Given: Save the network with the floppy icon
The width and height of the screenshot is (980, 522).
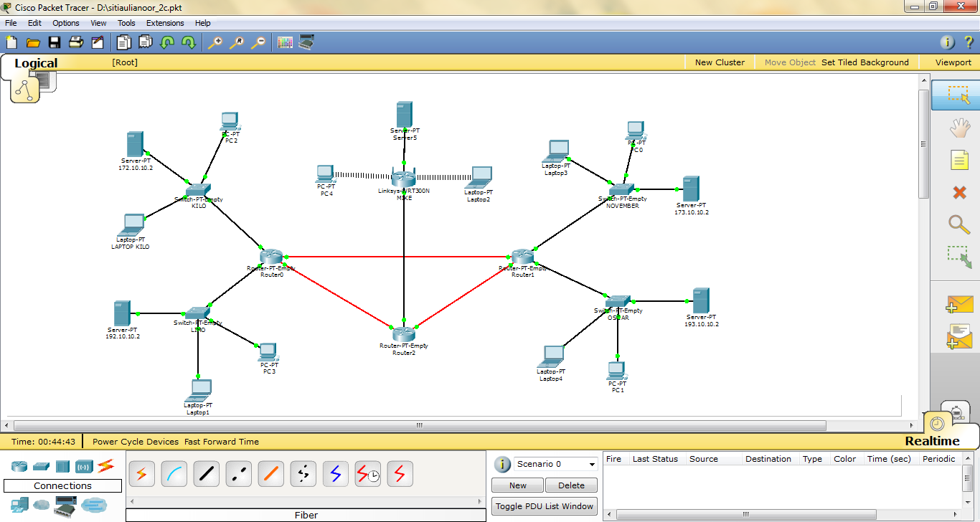Looking at the screenshot, I should point(55,42).
